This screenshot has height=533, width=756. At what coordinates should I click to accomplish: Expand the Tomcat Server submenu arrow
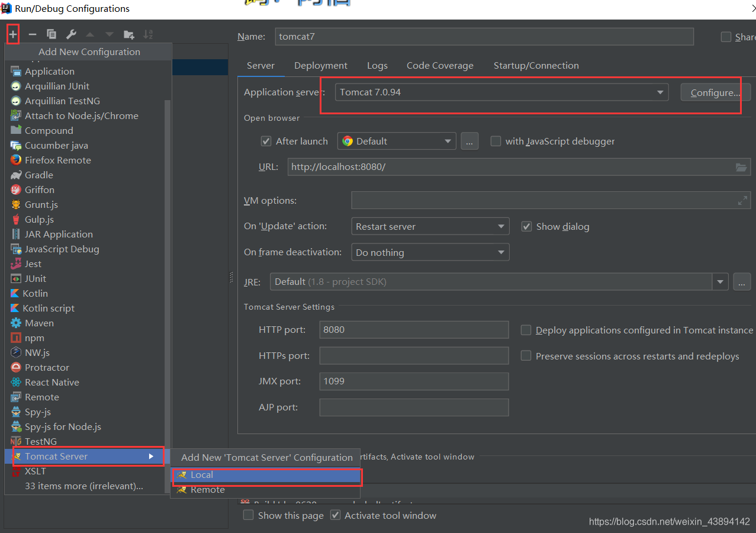point(151,456)
